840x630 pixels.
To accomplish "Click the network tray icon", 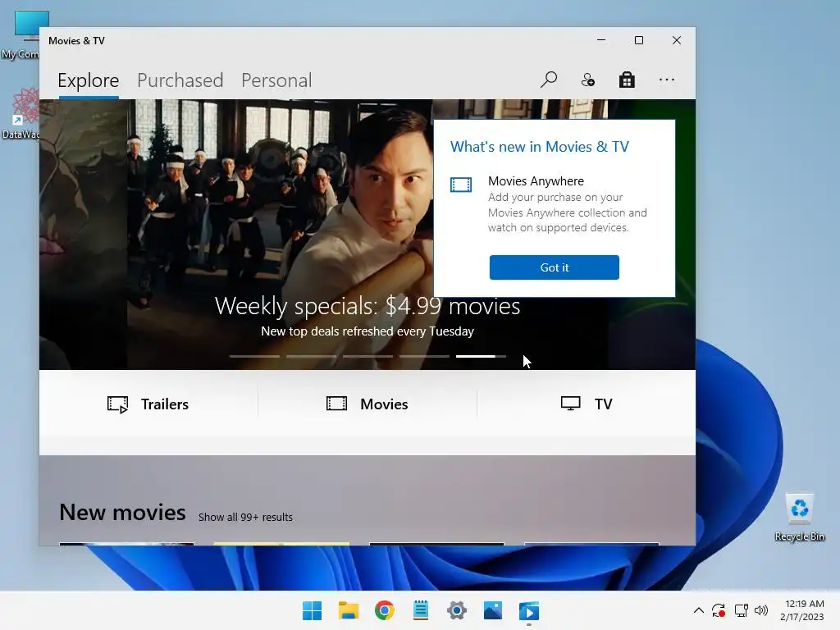I will tap(741, 610).
